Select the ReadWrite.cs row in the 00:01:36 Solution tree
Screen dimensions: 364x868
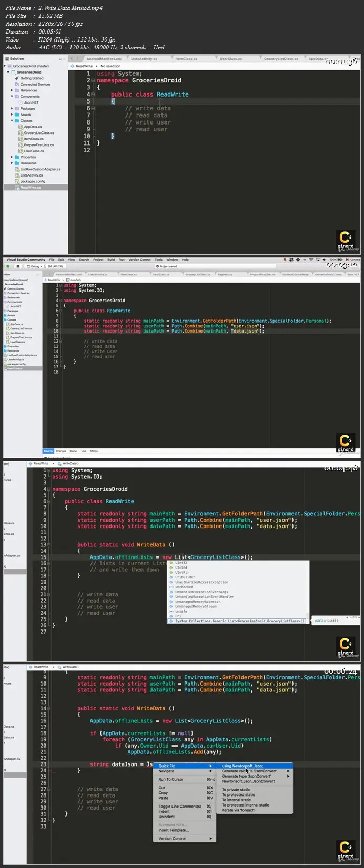[x=36, y=187]
